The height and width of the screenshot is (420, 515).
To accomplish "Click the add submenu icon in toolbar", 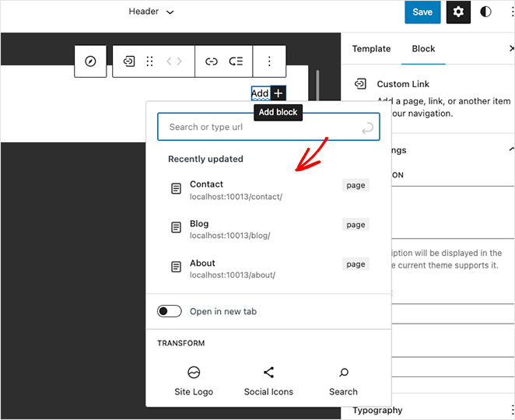I will pos(236,61).
